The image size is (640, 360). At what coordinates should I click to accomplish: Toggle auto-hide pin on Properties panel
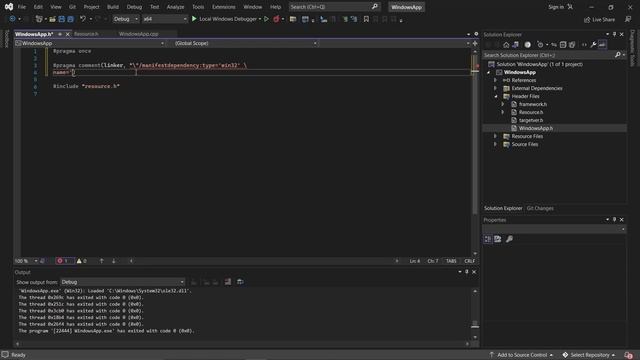pyautogui.click(x=614, y=220)
